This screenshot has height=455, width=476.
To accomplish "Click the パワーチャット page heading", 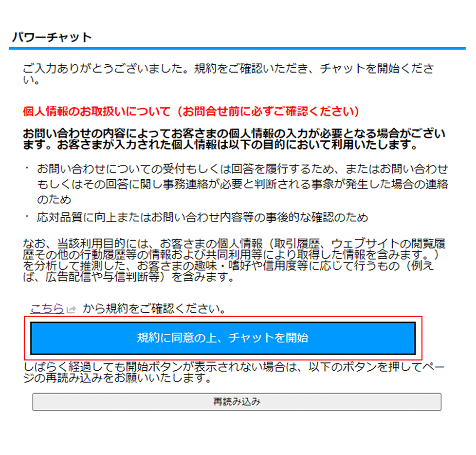I will click(52, 37).
